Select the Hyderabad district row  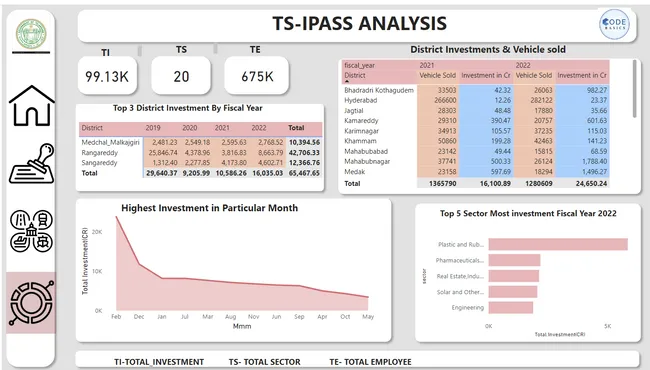[475, 100]
